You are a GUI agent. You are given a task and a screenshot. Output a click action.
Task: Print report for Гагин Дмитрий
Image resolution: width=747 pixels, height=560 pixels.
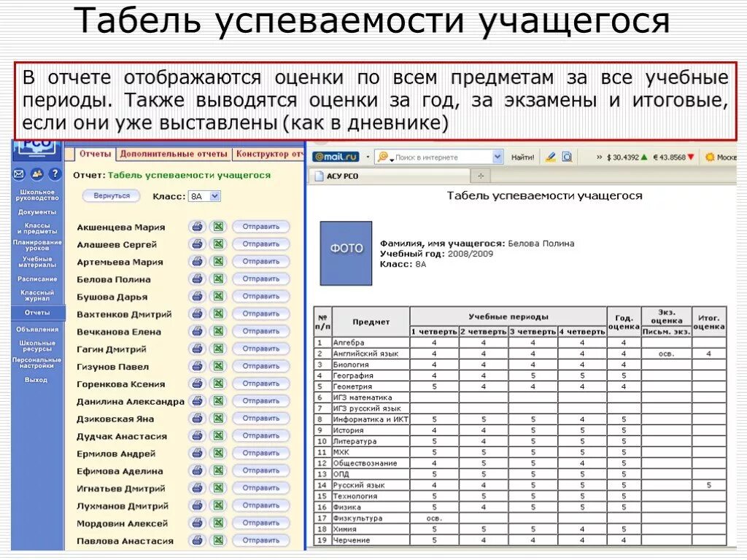point(197,349)
